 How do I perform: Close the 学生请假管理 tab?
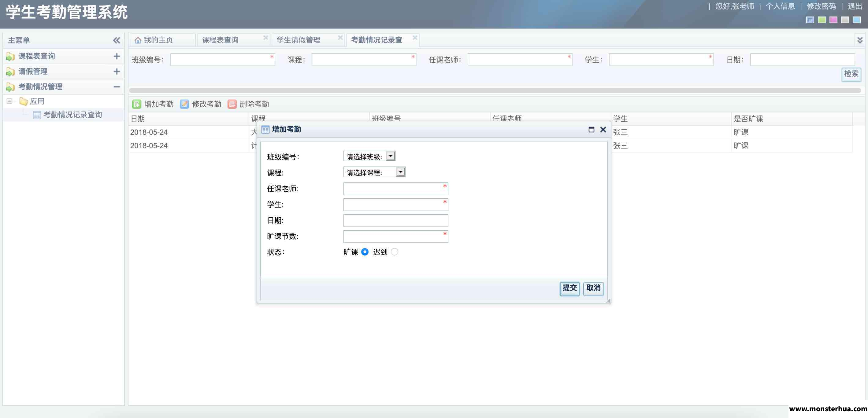pos(340,37)
